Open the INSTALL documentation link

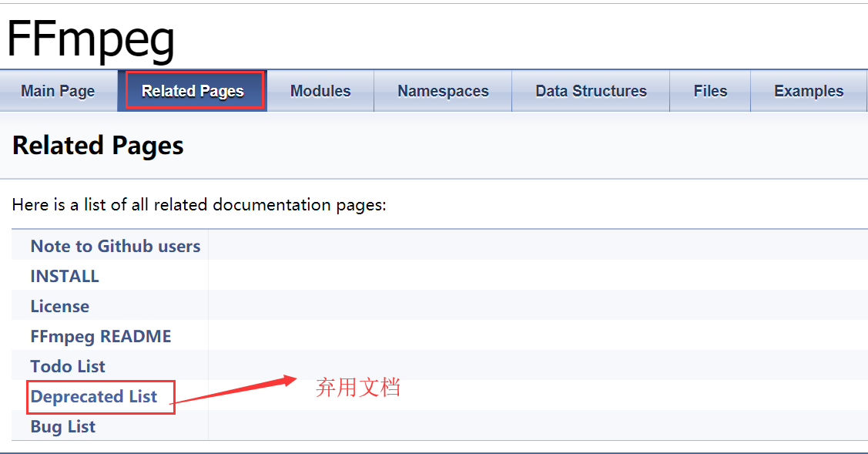[65, 276]
